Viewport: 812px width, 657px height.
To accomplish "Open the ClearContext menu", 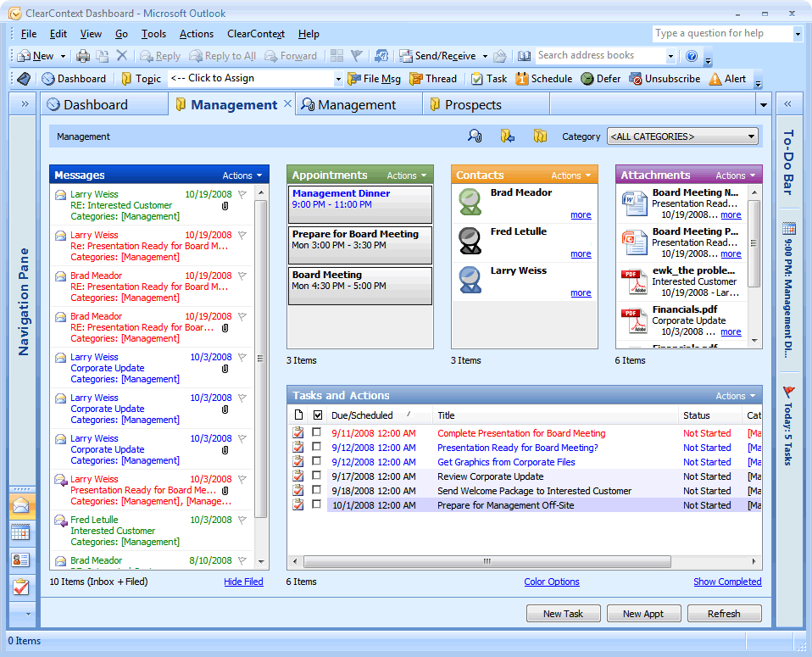I will point(256,34).
